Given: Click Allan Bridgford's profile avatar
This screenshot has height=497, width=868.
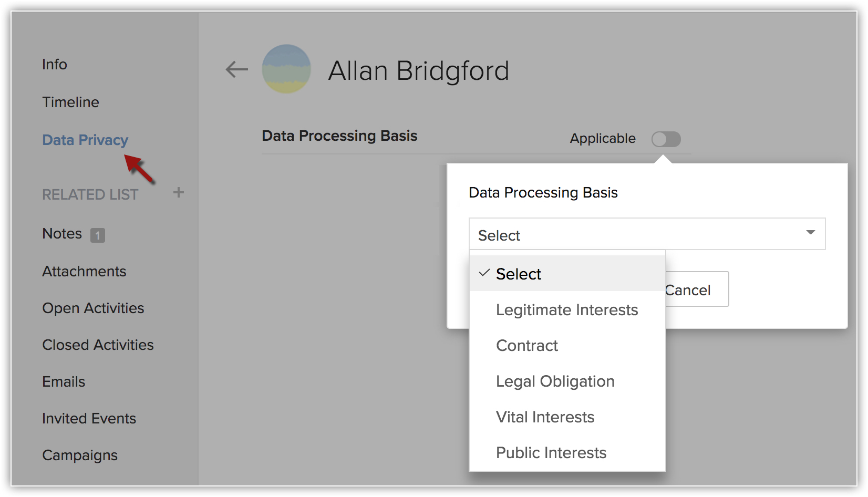Looking at the screenshot, I should [x=286, y=69].
